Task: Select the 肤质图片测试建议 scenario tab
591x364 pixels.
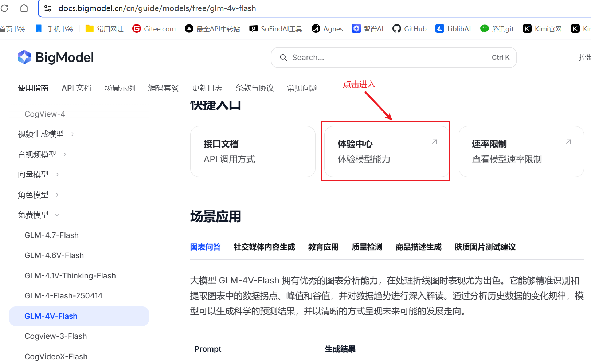Action: pyautogui.click(x=485, y=247)
